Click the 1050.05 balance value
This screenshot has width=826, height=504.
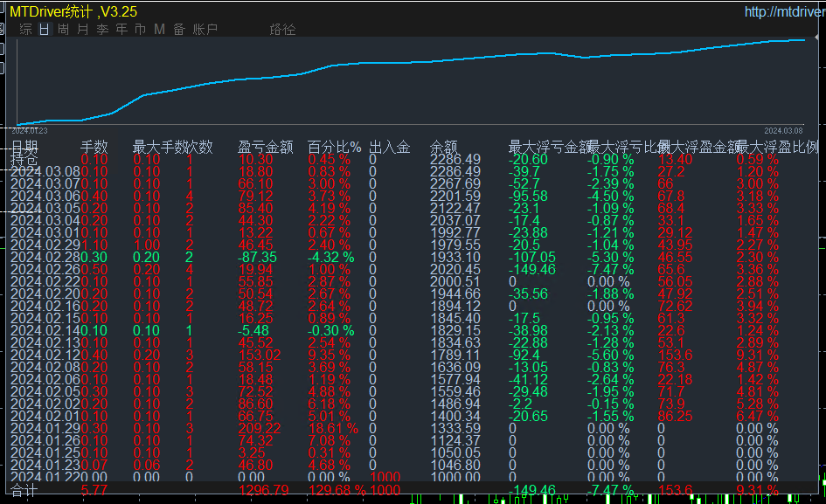(x=455, y=452)
